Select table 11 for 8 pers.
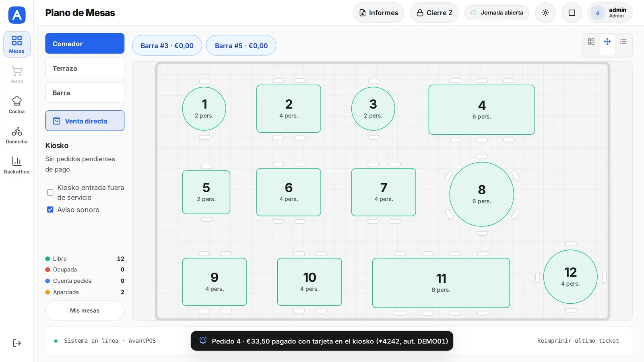644x362 pixels. [x=441, y=283]
